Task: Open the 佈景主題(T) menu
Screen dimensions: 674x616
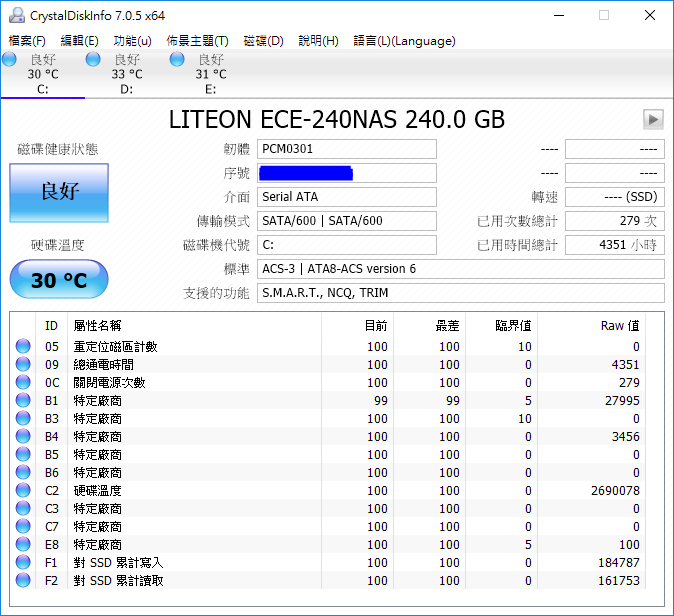Action: (197, 41)
